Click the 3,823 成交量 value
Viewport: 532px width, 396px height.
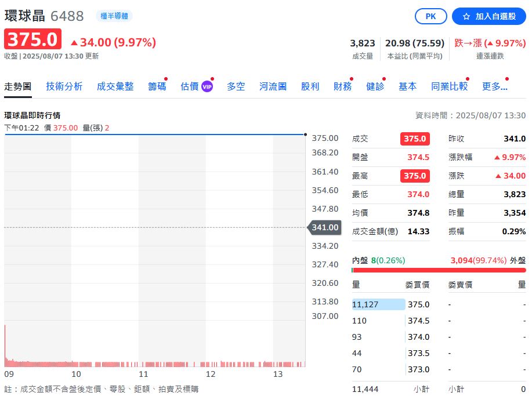pos(363,43)
